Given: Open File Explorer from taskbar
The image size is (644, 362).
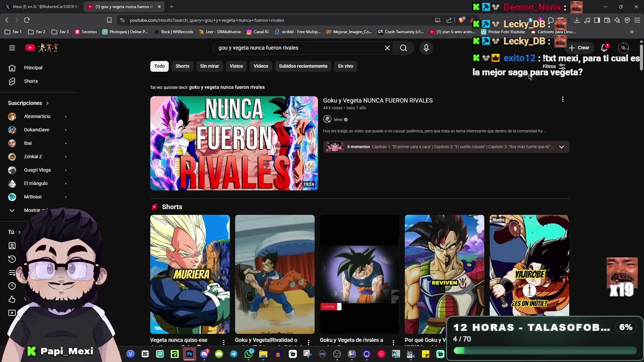Looking at the screenshot, I should point(263,354).
